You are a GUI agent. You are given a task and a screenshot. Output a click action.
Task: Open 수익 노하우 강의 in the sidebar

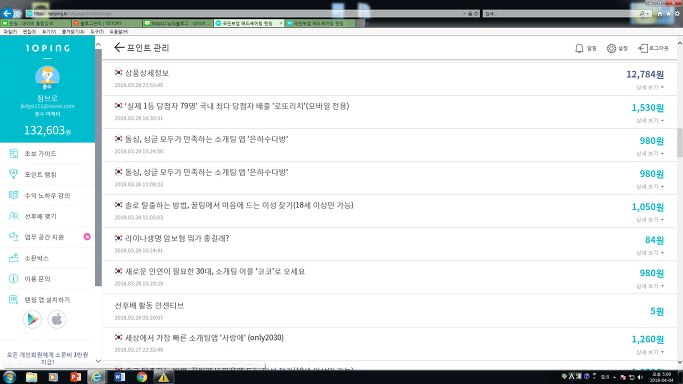[47, 195]
